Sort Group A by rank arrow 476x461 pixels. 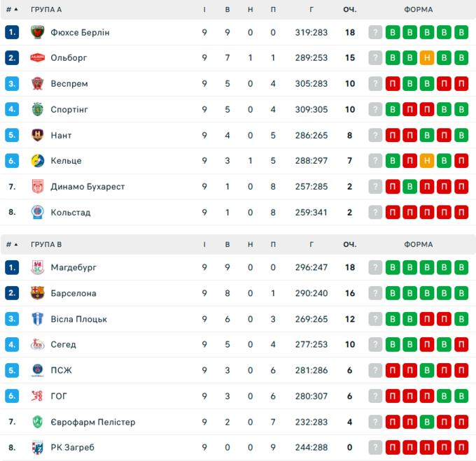pos(15,10)
